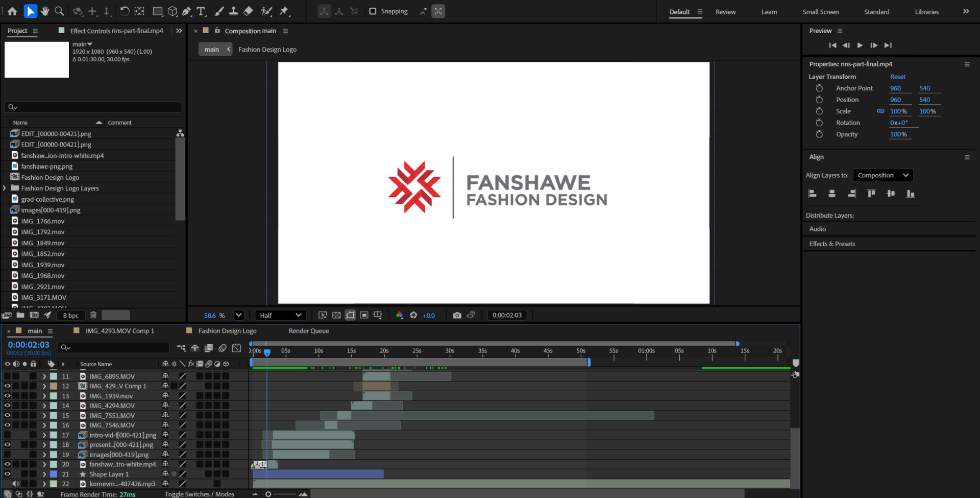Open the resolution Half dropdown
The width and height of the screenshot is (980, 498).
280,315
